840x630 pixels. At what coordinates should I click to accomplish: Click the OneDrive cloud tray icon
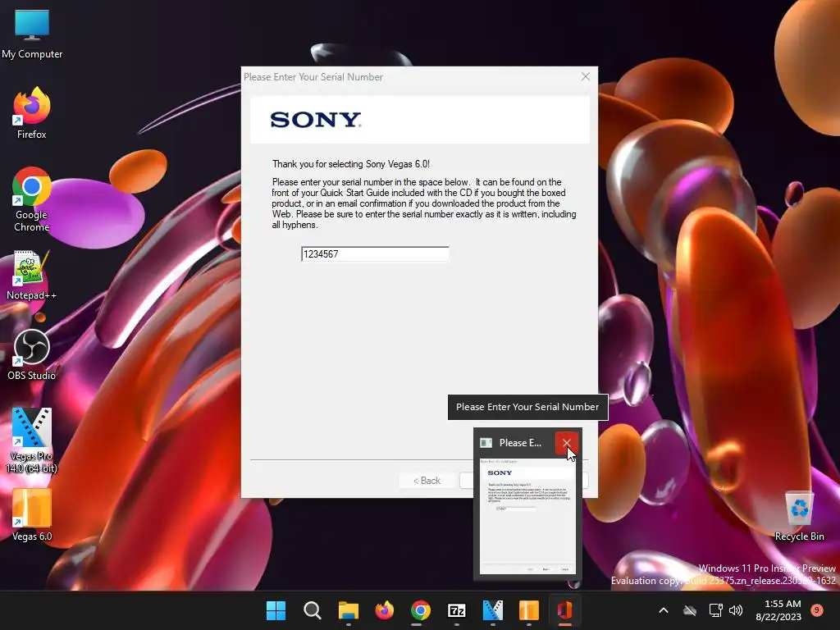coord(690,610)
